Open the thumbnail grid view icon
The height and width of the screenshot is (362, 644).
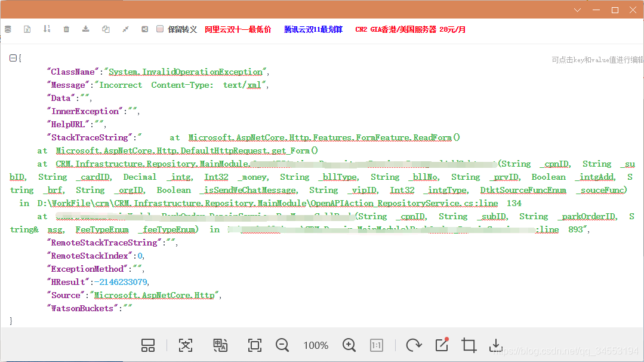(x=148, y=345)
